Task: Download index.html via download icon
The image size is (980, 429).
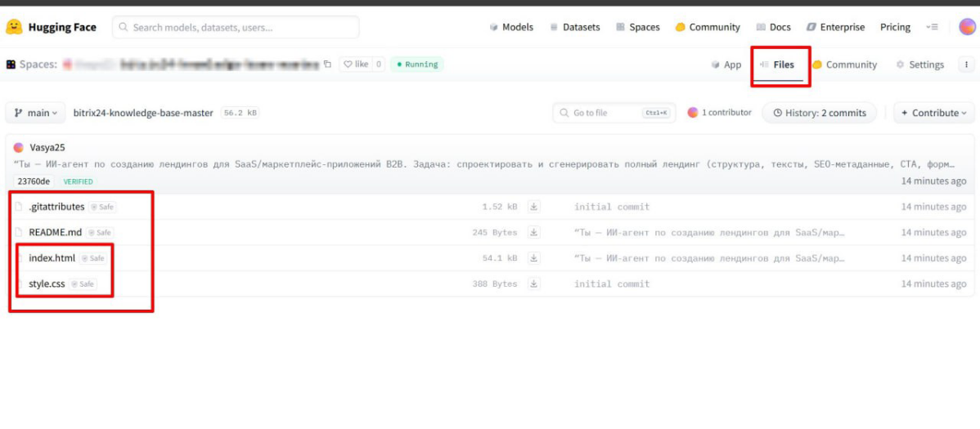Action: [x=533, y=258]
